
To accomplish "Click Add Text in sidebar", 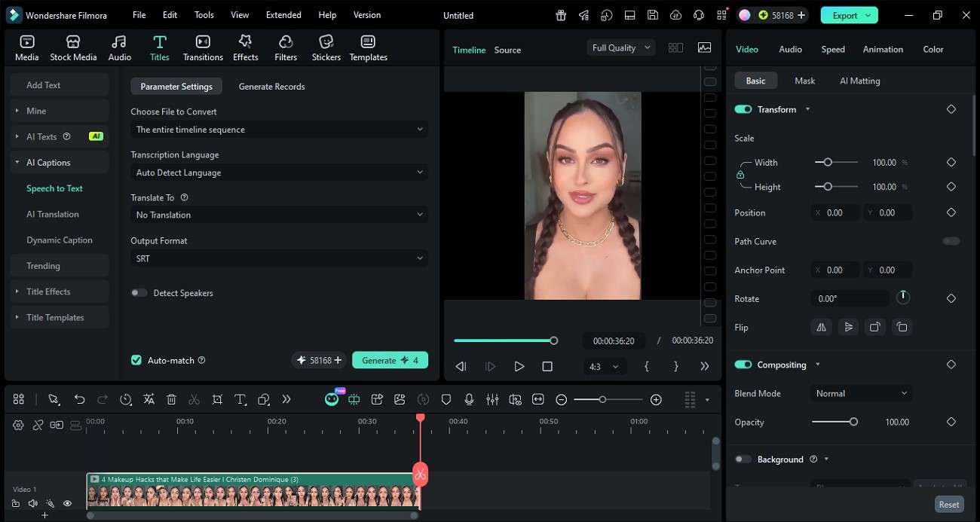I will (x=60, y=85).
